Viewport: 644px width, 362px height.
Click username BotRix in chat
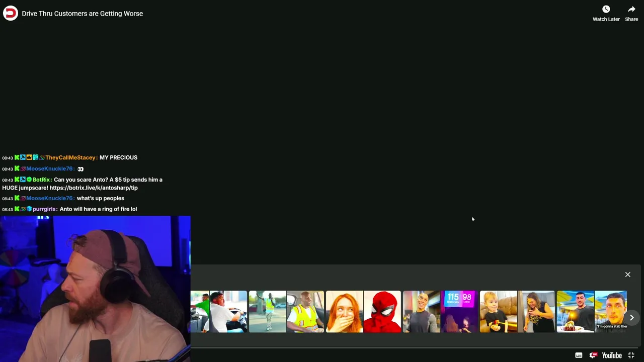[42, 179]
